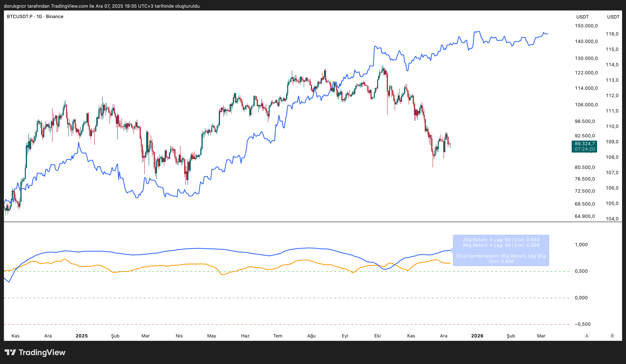Image resolution: width=626 pixels, height=364 pixels.
Task: Click the BTCUSDT.P · 1G · Binance symbol label
Action: pyautogui.click(x=35, y=16)
